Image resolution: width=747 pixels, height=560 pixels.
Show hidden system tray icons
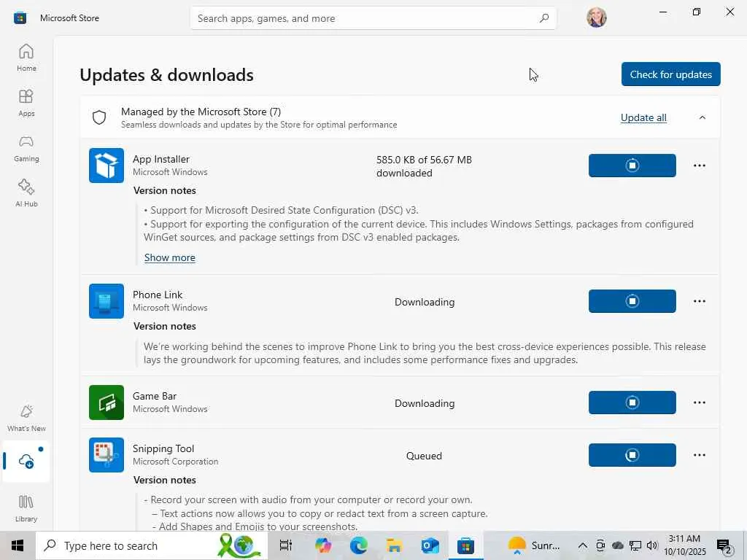[583, 545]
